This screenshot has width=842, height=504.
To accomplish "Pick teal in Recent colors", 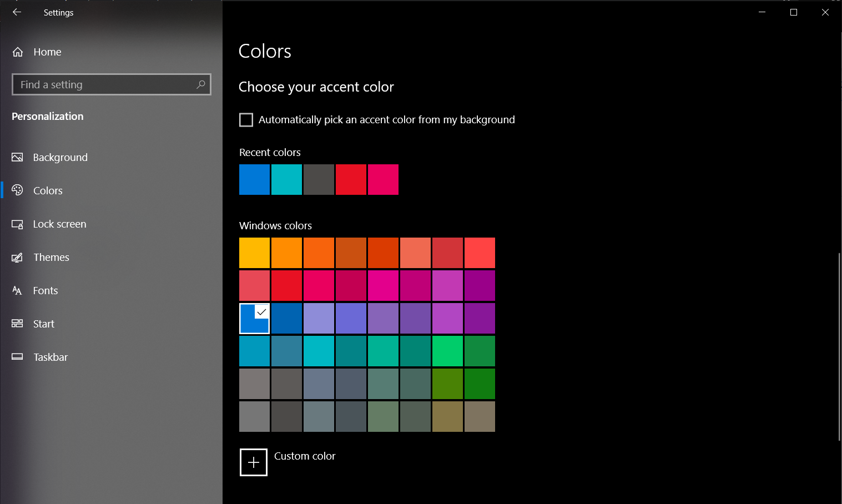I will (286, 179).
